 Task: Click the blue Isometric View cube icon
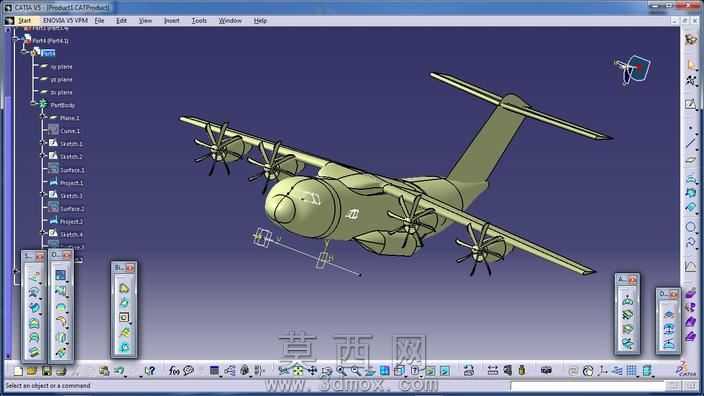(385, 371)
